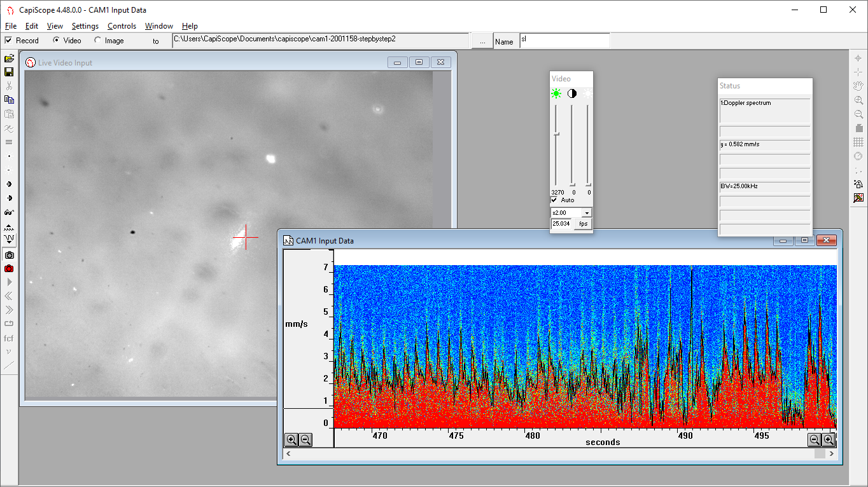This screenshot has height=487, width=868.
Task: Click the black camera snapshot icon
Action: [x=9, y=255]
